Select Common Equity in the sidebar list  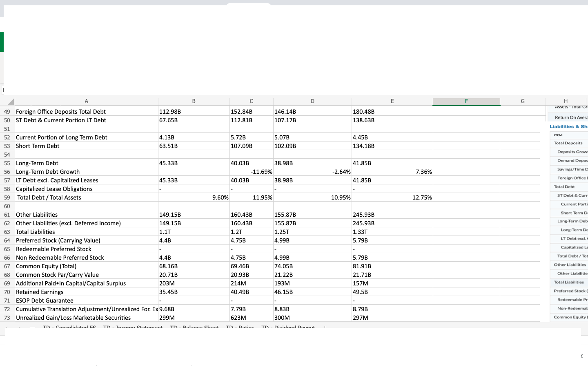click(x=569, y=317)
